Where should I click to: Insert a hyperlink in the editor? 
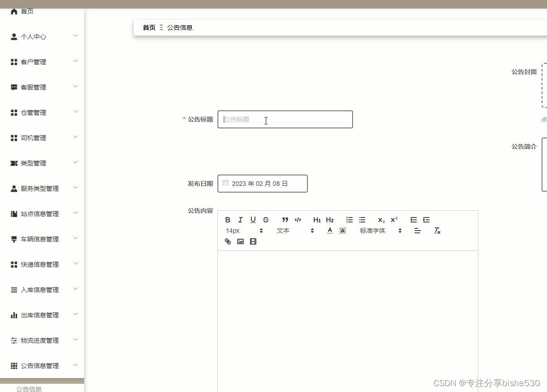[x=228, y=241]
